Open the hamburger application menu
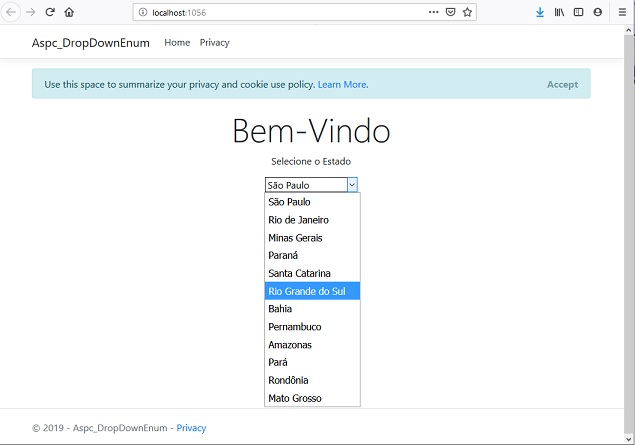The height and width of the screenshot is (445, 635). (622, 12)
